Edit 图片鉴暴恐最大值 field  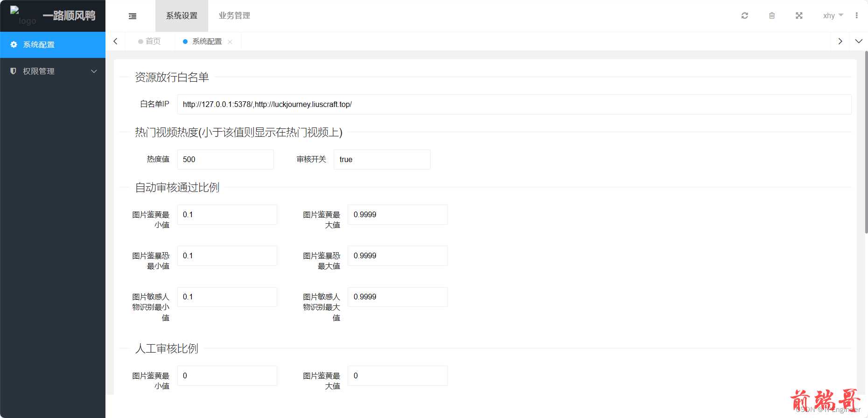coord(398,255)
